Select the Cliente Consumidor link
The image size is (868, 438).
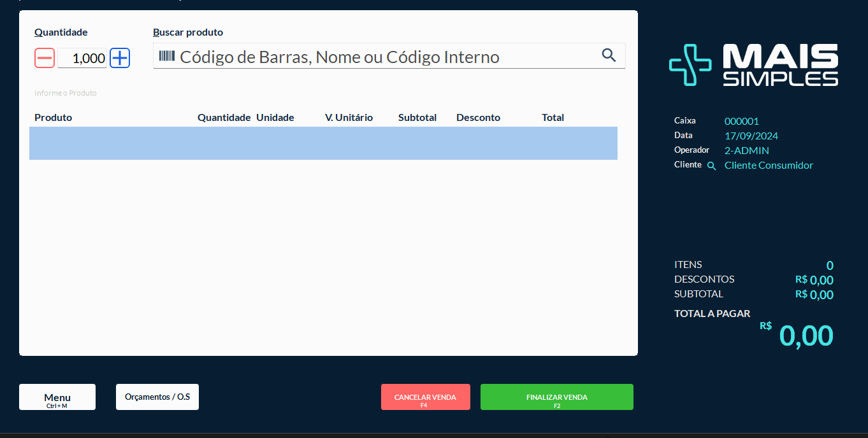(x=769, y=165)
